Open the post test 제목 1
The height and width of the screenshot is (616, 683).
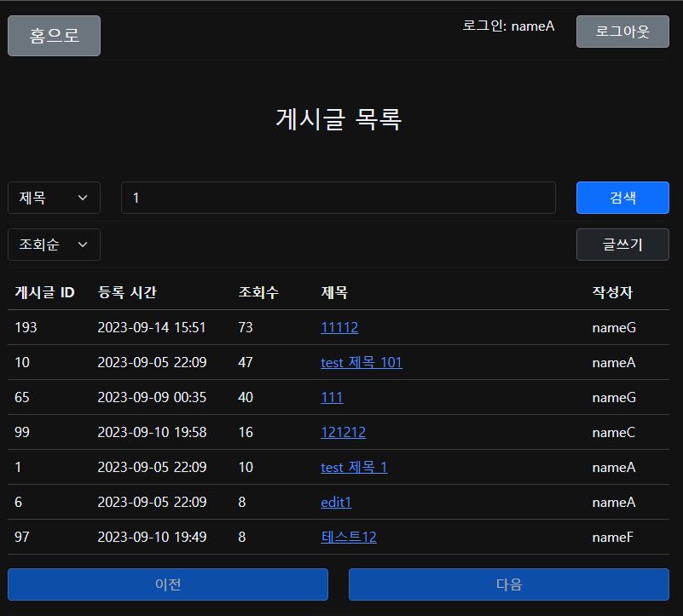click(356, 467)
